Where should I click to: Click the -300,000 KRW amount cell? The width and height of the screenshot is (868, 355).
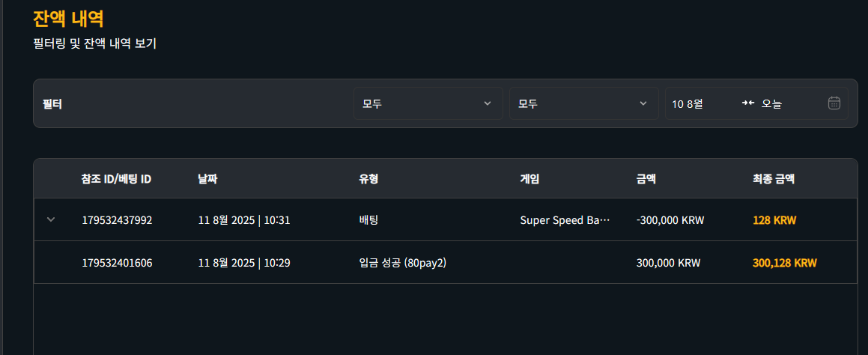click(670, 220)
